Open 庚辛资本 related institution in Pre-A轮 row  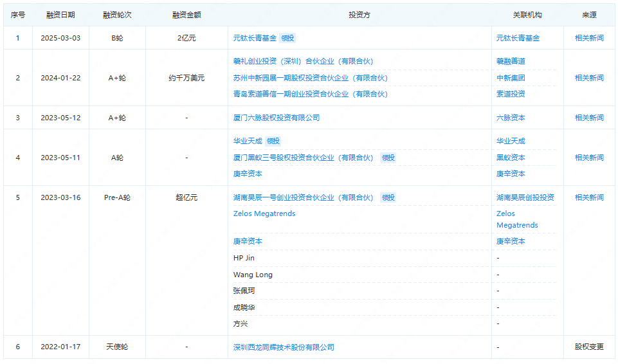click(x=511, y=241)
